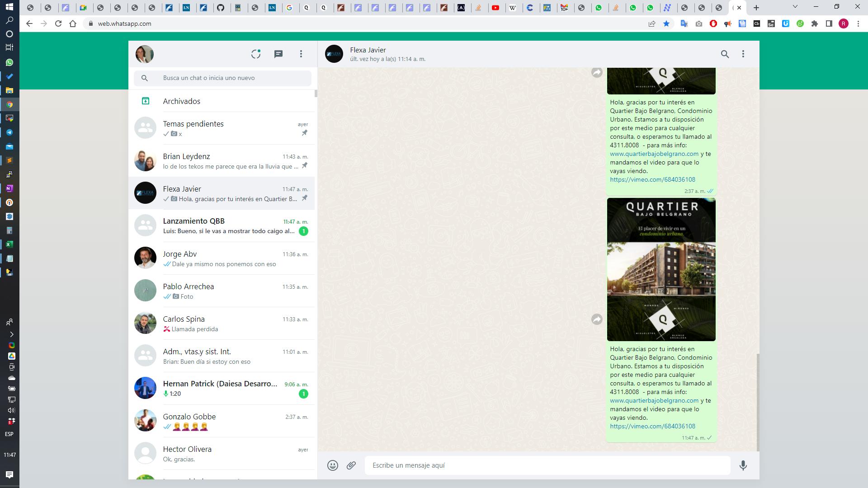
Task: Open the chat list three-dot menu
Action: coord(301,54)
